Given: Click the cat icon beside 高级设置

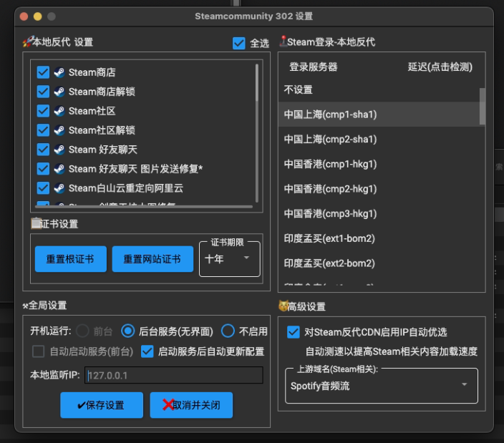Looking at the screenshot, I should (283, 306).
